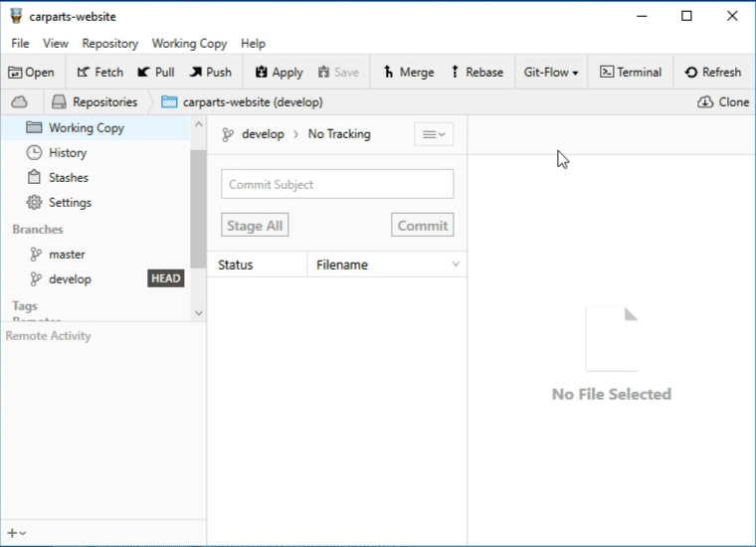Open the Working Copy menu
This screenshot has width=756, height=547.
tap(189, 44)
